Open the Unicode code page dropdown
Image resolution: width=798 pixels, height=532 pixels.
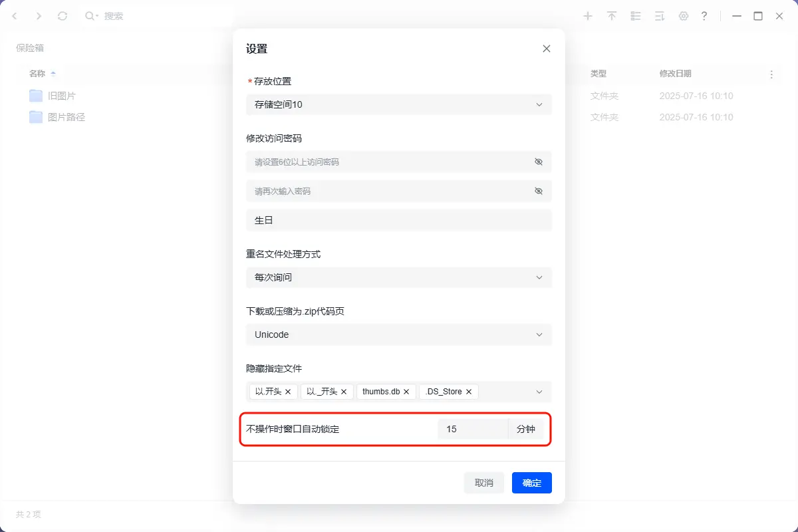(x=399, y=334)
